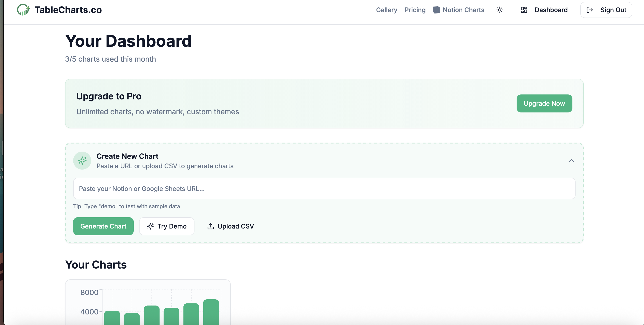Click Generate Chart
Viewport: 644px width, 325px height.
click(103, 226)
